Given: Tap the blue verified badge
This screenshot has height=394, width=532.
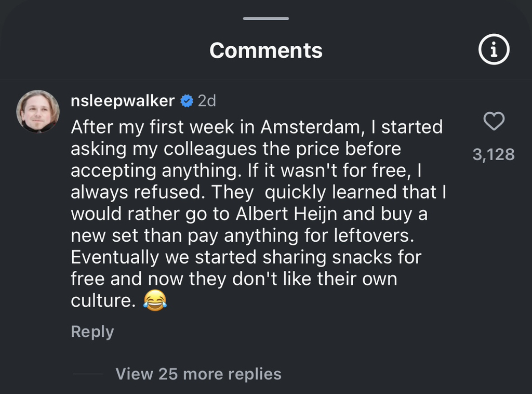Looking at the screenshot, I should pos(187,101).
